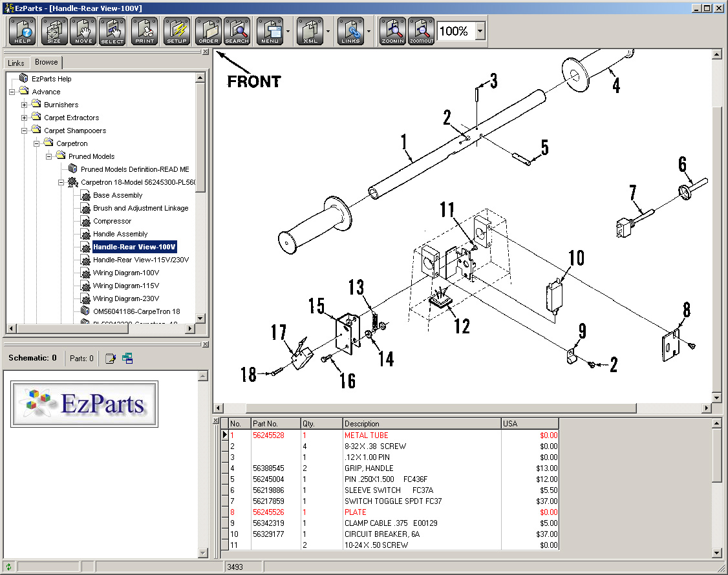Collapse the Pruned Models folder

click(x=48, y=157)
